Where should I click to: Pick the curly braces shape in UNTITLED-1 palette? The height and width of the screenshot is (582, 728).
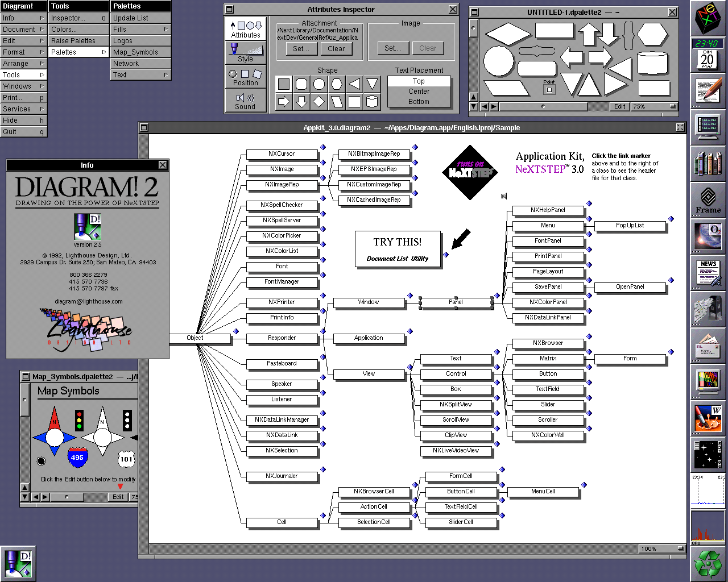click(x=628, y=35)
